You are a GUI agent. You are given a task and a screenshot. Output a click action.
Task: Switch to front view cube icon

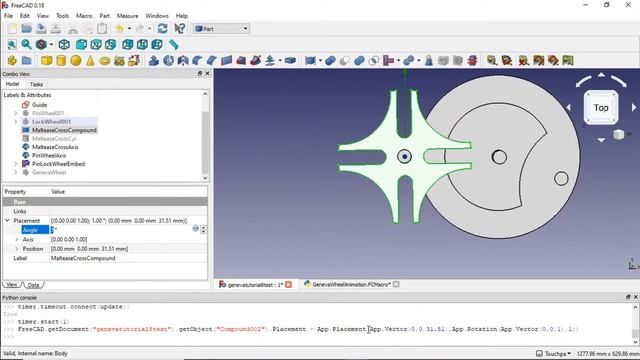pos(81,44)
